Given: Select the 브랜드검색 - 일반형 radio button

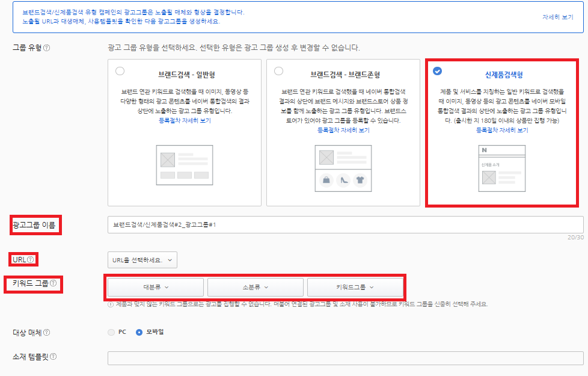Looking at the screenshot, I should pos(120,71).
